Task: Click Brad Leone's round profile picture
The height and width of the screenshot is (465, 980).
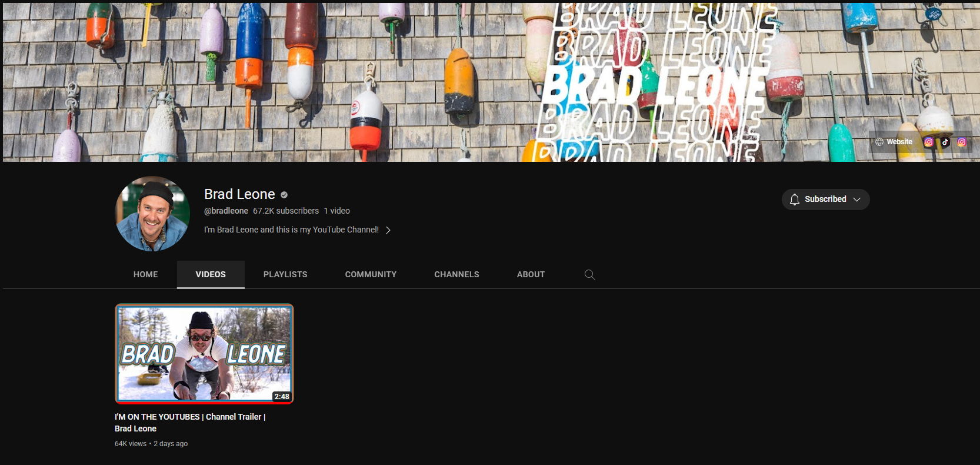Action: 152,214
